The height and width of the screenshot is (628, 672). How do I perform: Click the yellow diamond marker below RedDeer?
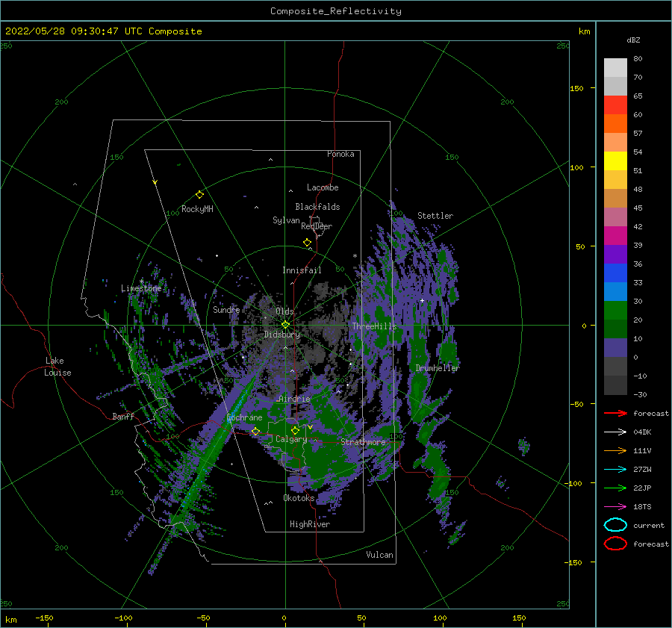[x=307, y=243]
